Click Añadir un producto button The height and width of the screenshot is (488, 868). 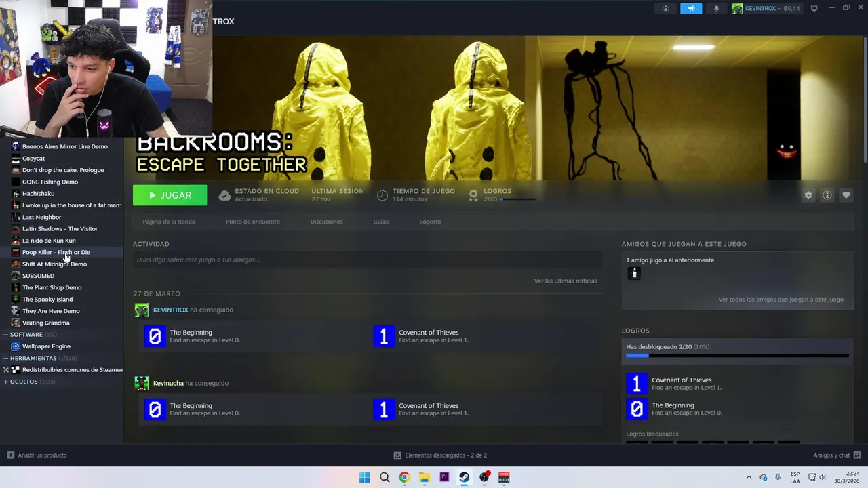click(37, 455)
